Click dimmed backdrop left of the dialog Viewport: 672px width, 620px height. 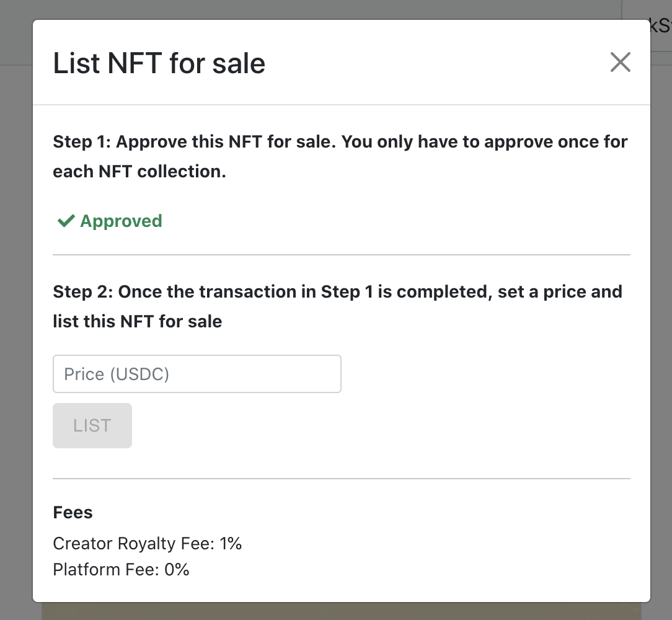pyautogui.click(x=15, y=310)
